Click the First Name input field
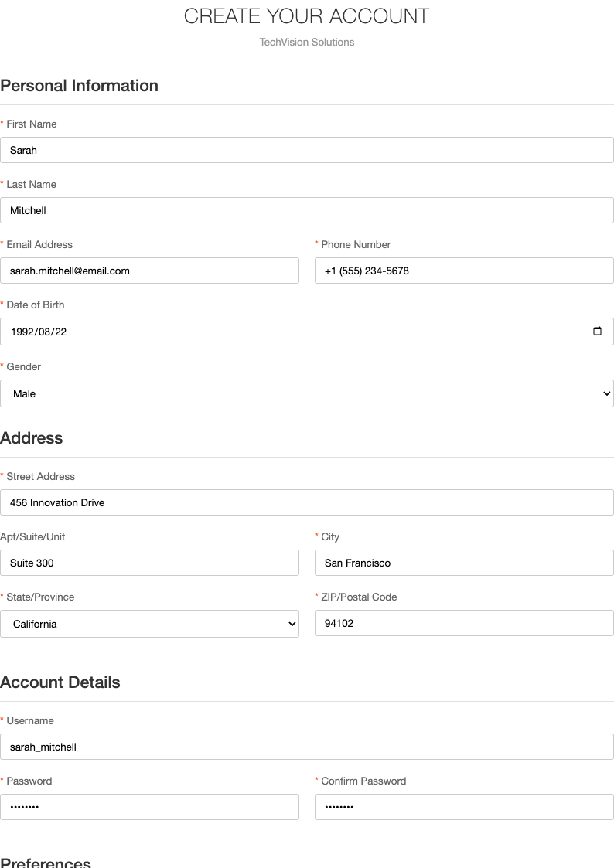614x868 pixels. coord(307,149)
